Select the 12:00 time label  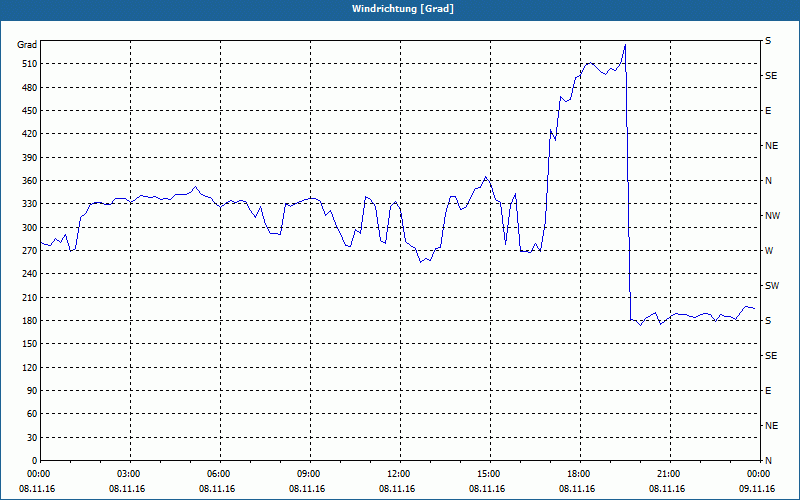[x=398, y=473]
